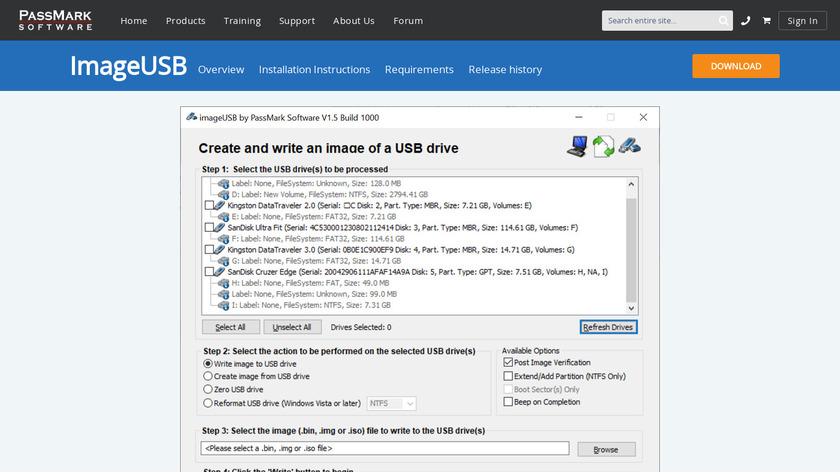The width and height of the screenshot is (840, 472).
Task: Click the Sign In button
Action: click(x=802, y=21)
